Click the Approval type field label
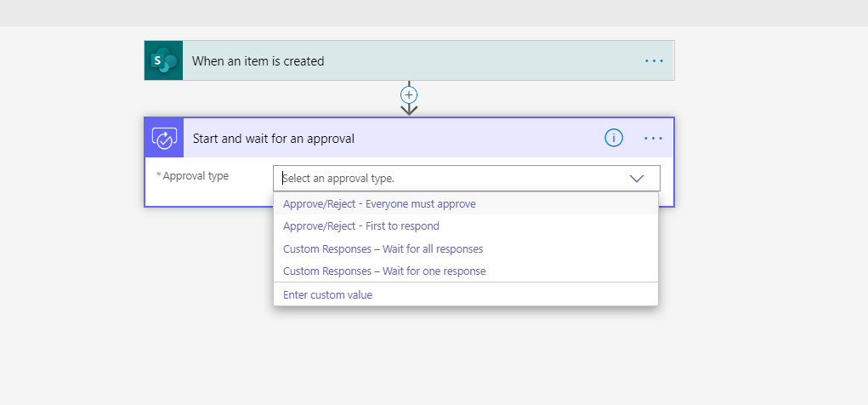Screen dimensions: 868x405 (x=196, y=176)
